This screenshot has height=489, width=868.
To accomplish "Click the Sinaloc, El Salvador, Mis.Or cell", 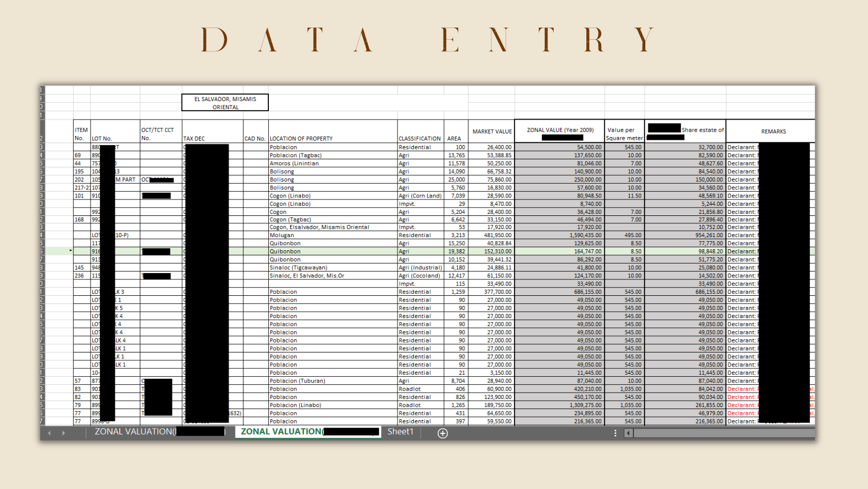I will coord(333,276).
